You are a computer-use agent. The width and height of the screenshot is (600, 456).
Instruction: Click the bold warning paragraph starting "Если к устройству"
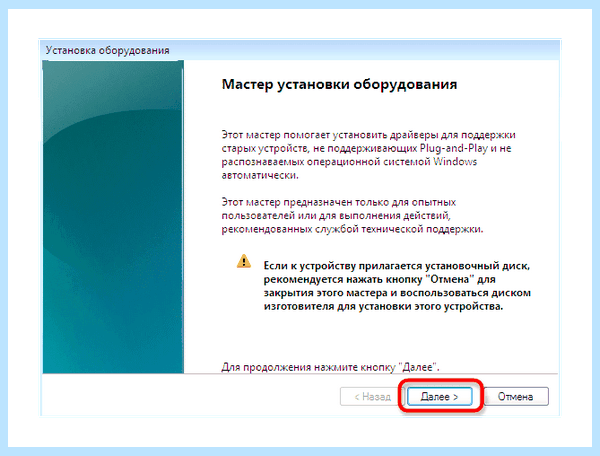pyautogui.click(x=397, y=286)
